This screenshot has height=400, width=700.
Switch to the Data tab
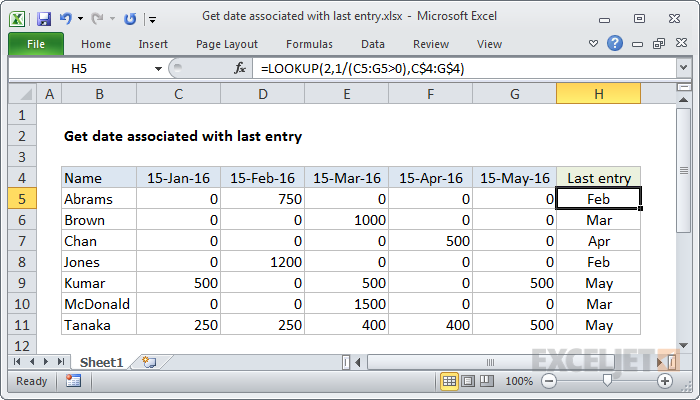(373, 44)
